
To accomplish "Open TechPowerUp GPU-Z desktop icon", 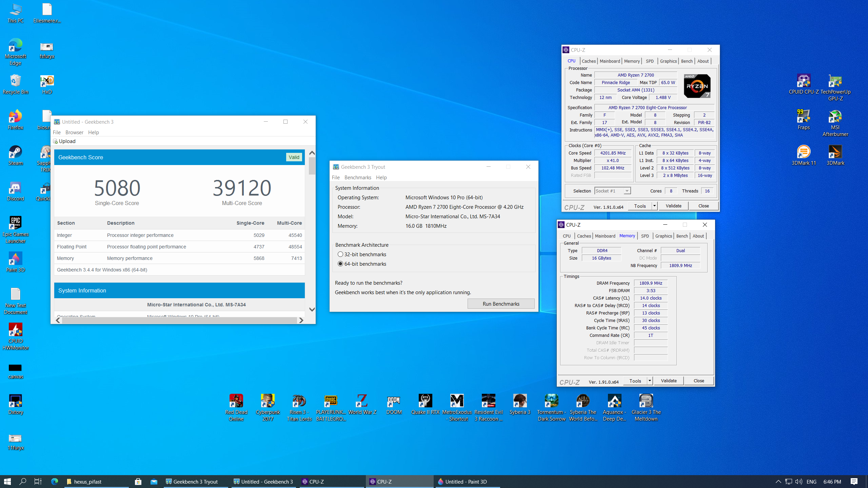I will (835, 88).
